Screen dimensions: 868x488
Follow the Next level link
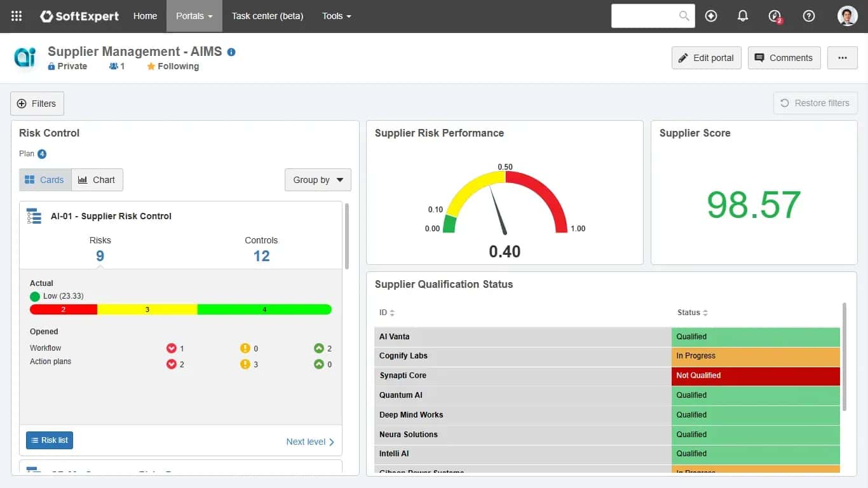point(311,442)
